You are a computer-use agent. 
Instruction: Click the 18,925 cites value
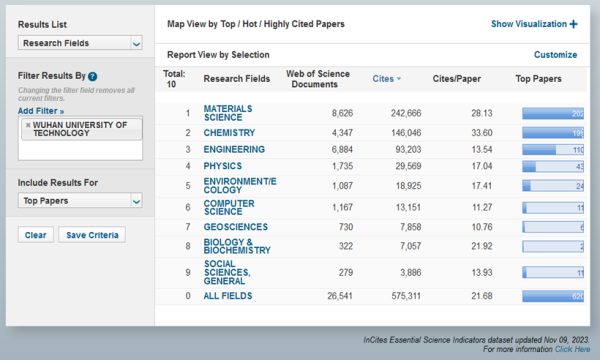click(x=408, y=186)
